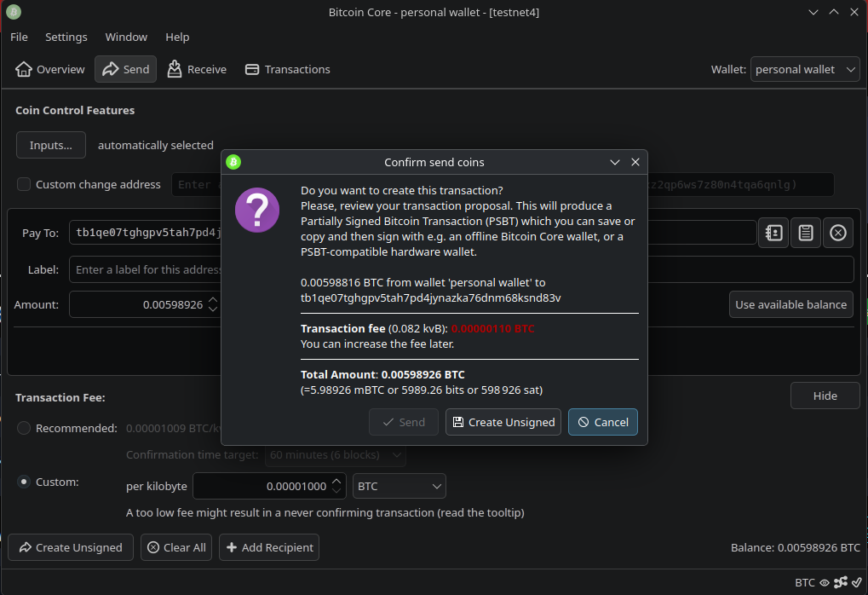
Task: Open the Overview tab
Action: click(49, 69)
